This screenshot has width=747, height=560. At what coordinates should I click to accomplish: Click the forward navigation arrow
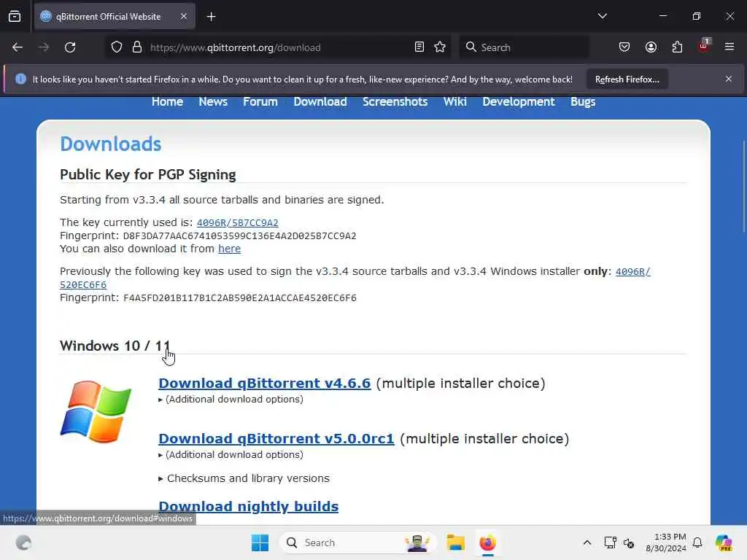tap(44, 47)
